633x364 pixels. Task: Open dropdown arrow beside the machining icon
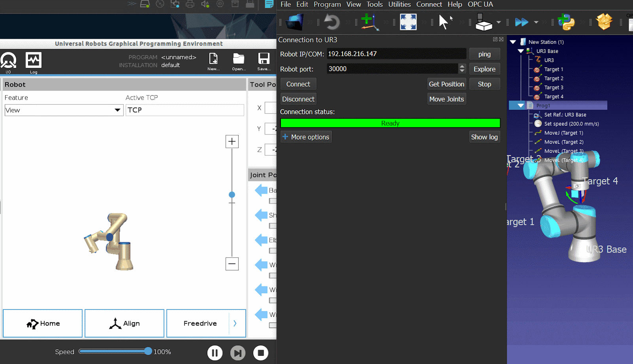click(x=498, y=22)
